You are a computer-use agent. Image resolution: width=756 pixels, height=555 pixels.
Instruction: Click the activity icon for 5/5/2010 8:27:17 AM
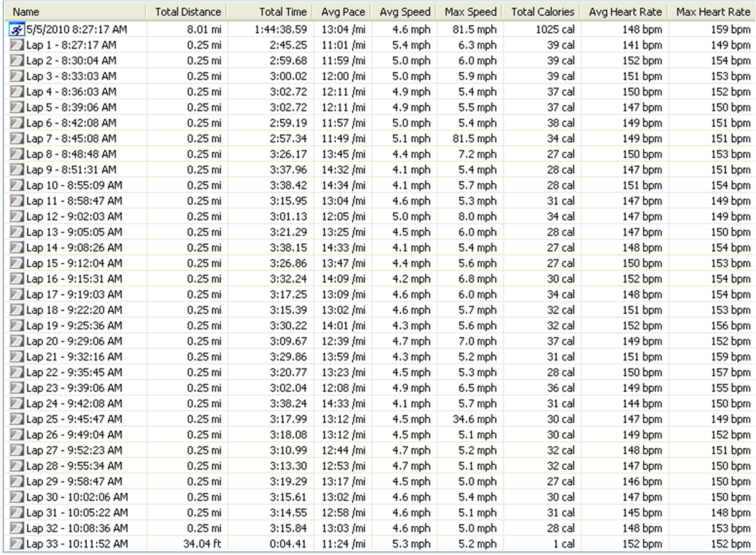pos(17,29)
